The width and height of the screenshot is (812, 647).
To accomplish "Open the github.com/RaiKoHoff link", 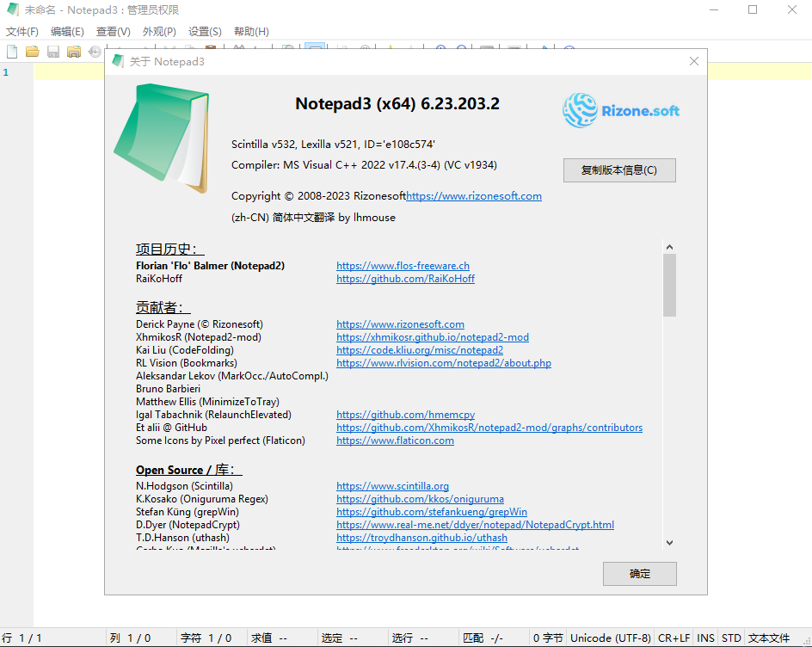I will (405, 279).
